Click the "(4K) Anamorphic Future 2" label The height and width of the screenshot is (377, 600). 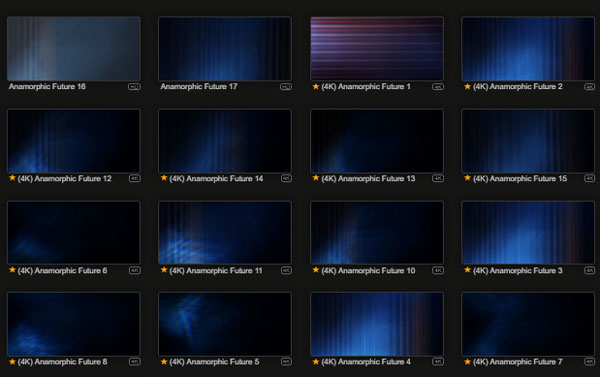click(x=518, y=86)
